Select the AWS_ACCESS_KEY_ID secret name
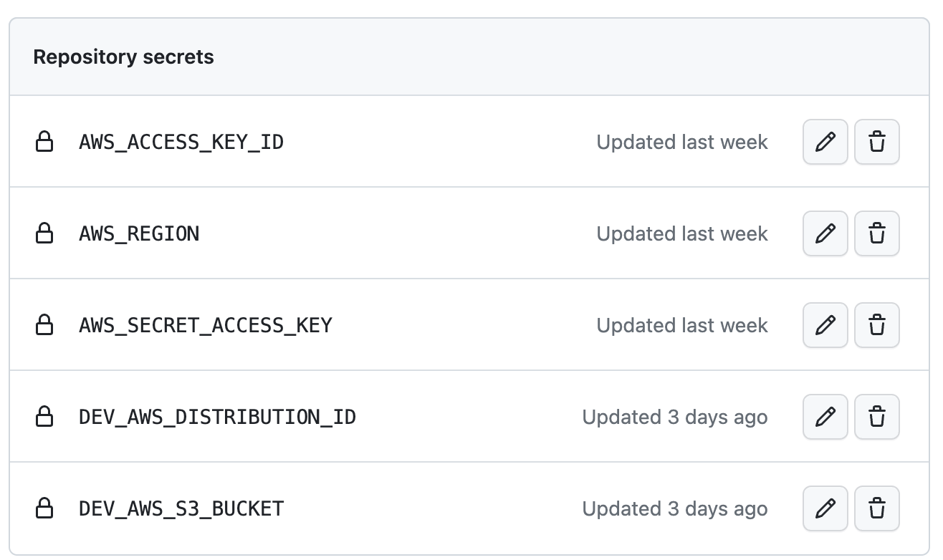 pos(181,143)
